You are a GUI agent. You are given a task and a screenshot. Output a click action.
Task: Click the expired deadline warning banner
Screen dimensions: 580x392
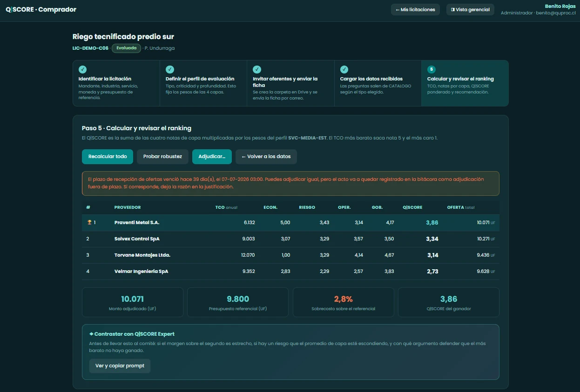290,183
